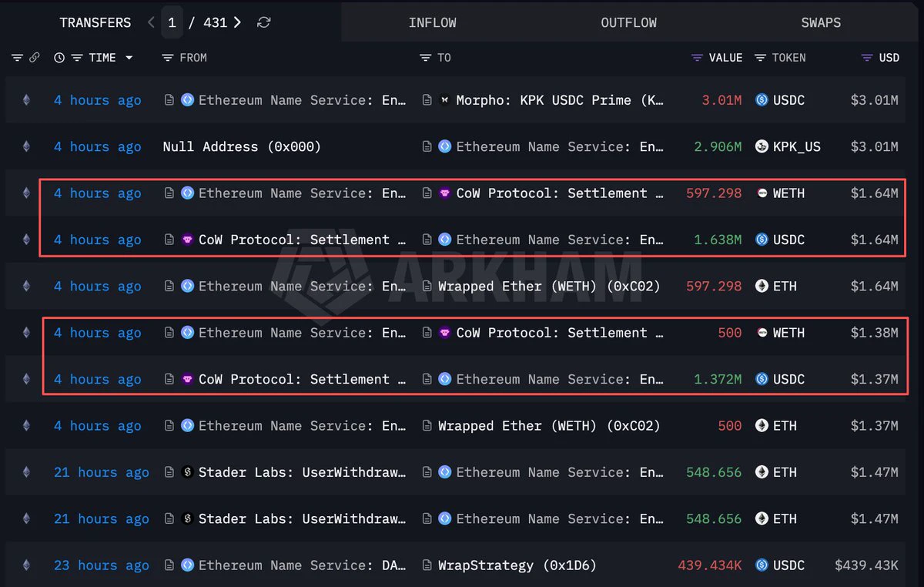Click the page number field showing 1

[172, 22]
